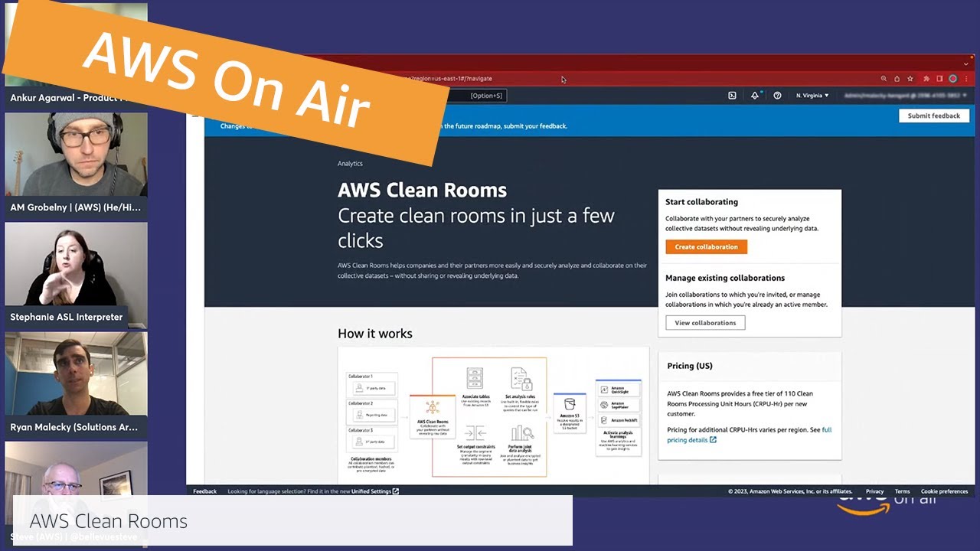Expand the N. Virginia region dropdown
The height and width of the screenshot is (551, 980).
click(x=812, y=96)
